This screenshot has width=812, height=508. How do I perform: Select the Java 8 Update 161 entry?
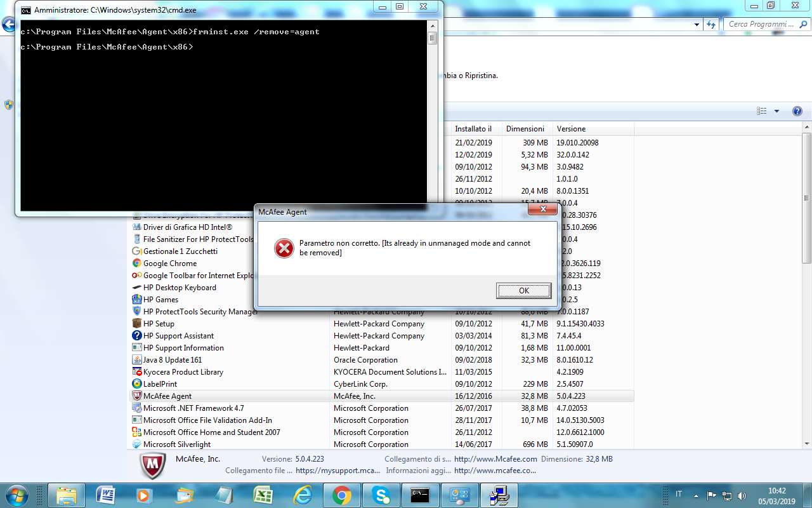tap(172, 360)
